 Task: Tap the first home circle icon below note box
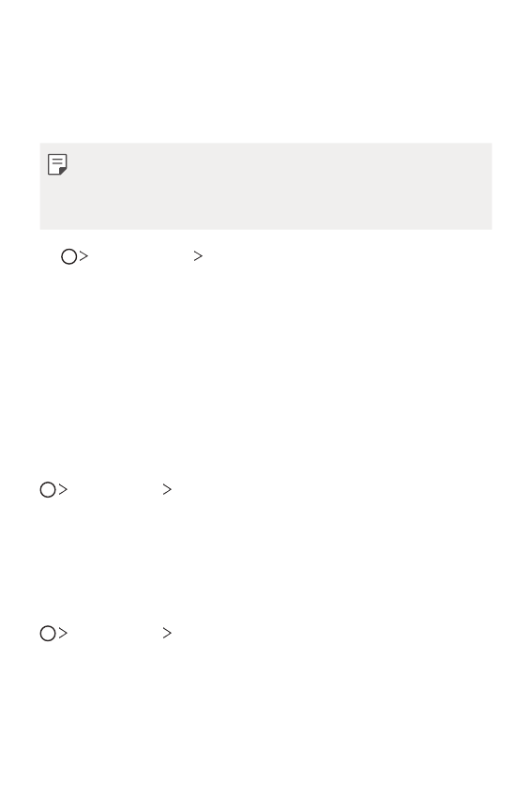[69, 256]
